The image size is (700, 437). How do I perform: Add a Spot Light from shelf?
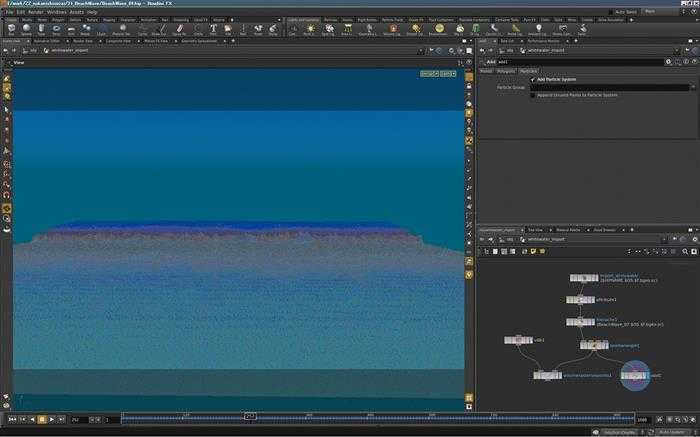tap(329, 29)
